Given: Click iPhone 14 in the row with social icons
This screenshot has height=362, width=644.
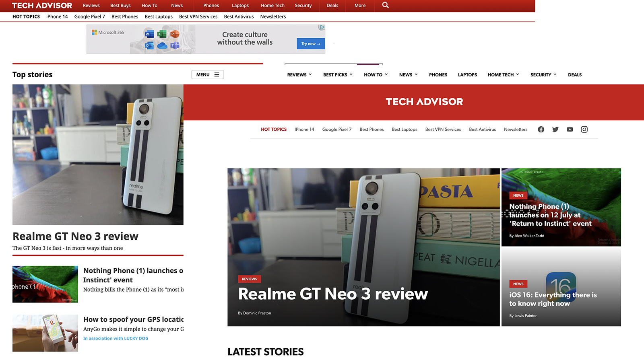Looking at the screenshot, I should tap(304, 130).
